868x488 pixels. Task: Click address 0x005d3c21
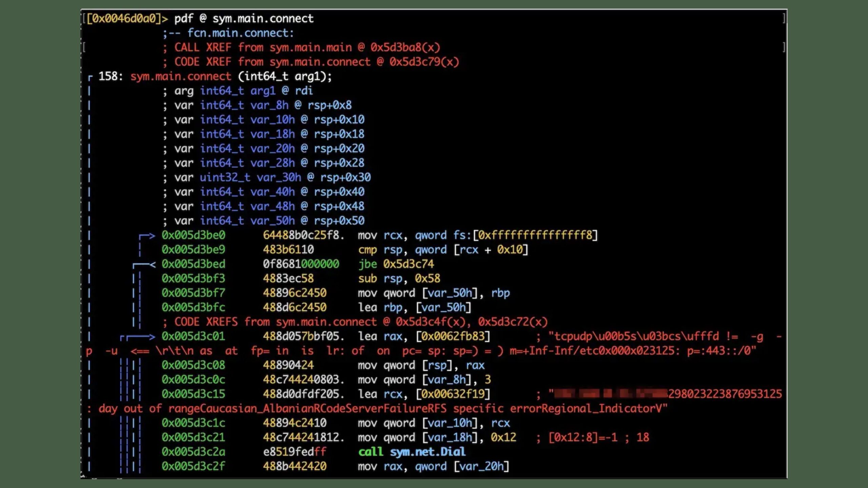[x=193, y=438]
